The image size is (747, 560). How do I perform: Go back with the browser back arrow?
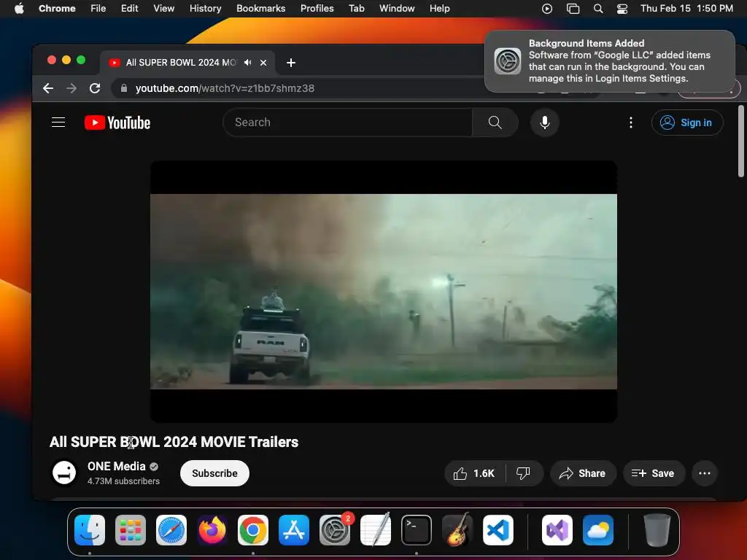48,88
